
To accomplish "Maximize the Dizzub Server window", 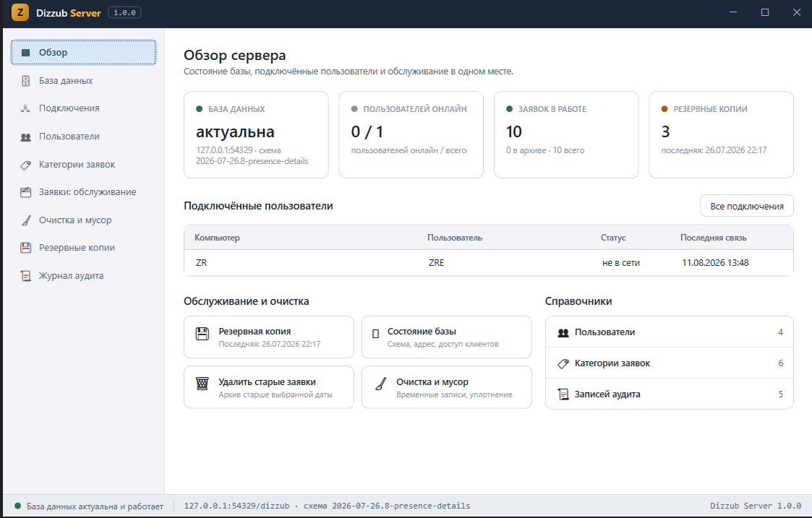I will (x=765, y=12).
